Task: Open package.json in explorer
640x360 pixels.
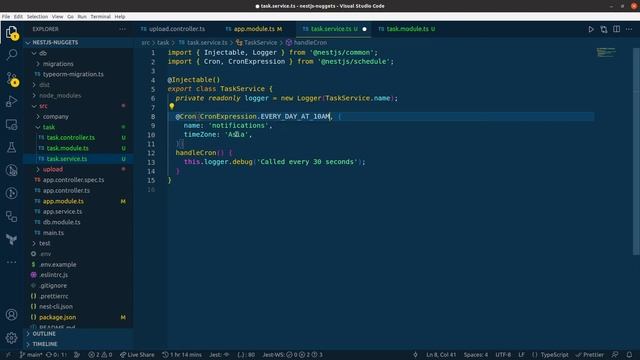Action: click(58, 317)
